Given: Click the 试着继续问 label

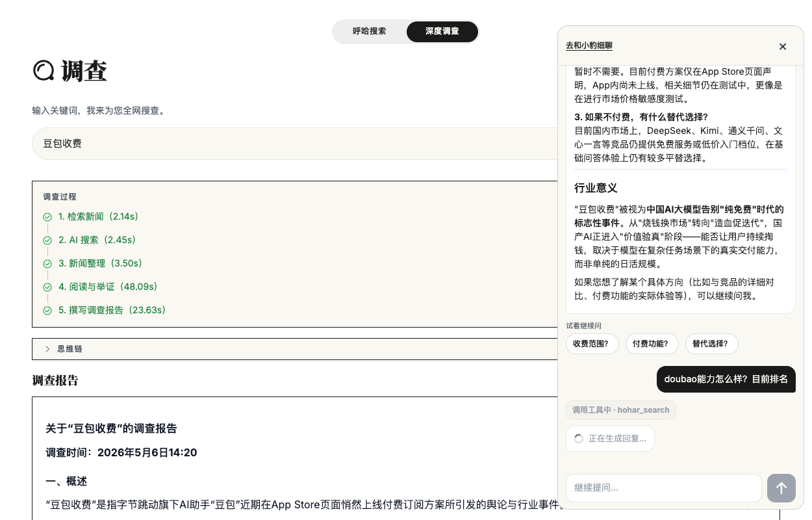Looking at the screenshot, I should click(583, 326).
